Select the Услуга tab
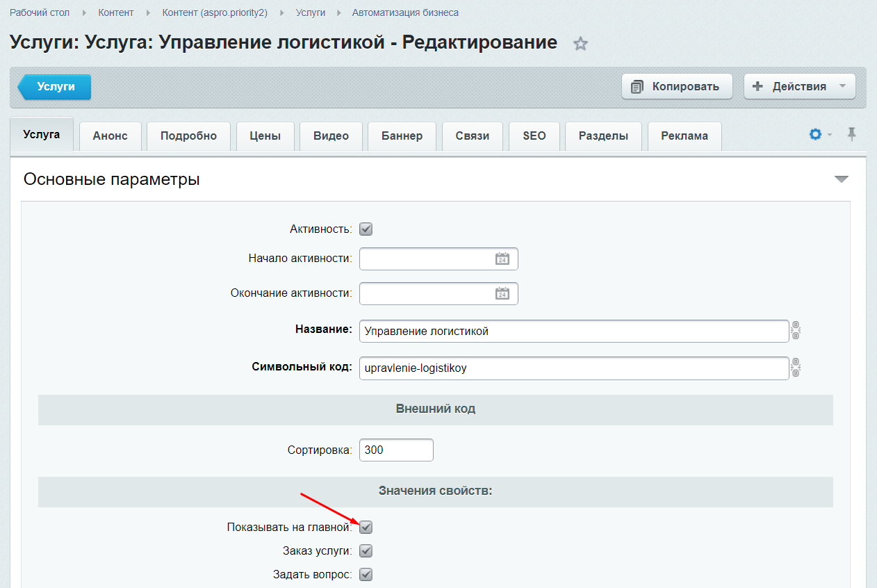 click(x=42, y=135)
